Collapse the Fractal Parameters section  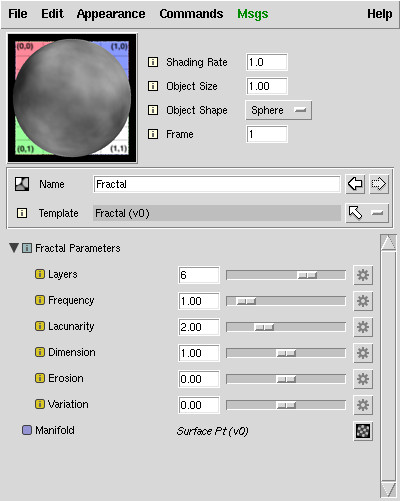pyautogui.click(x=14, y=248)
